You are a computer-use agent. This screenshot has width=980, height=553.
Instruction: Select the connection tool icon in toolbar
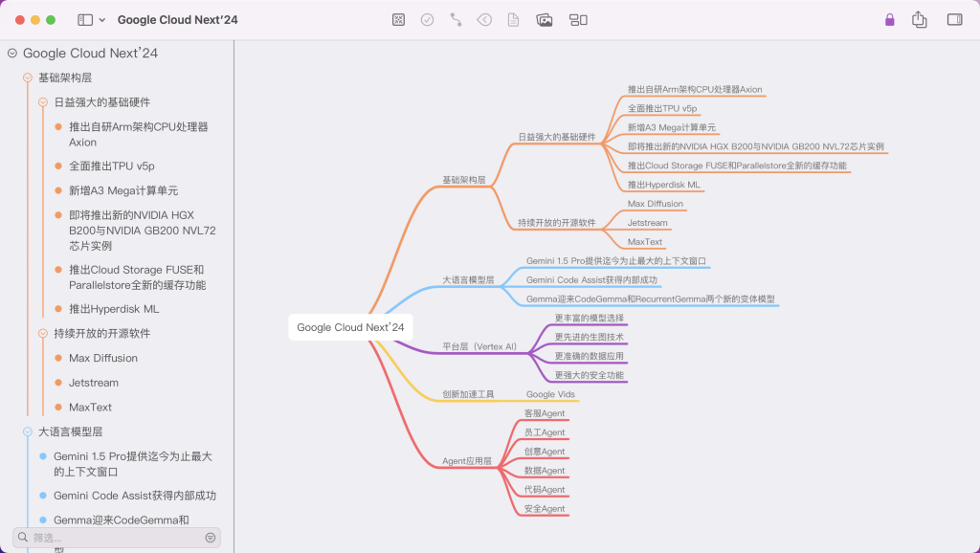(457, 20)
